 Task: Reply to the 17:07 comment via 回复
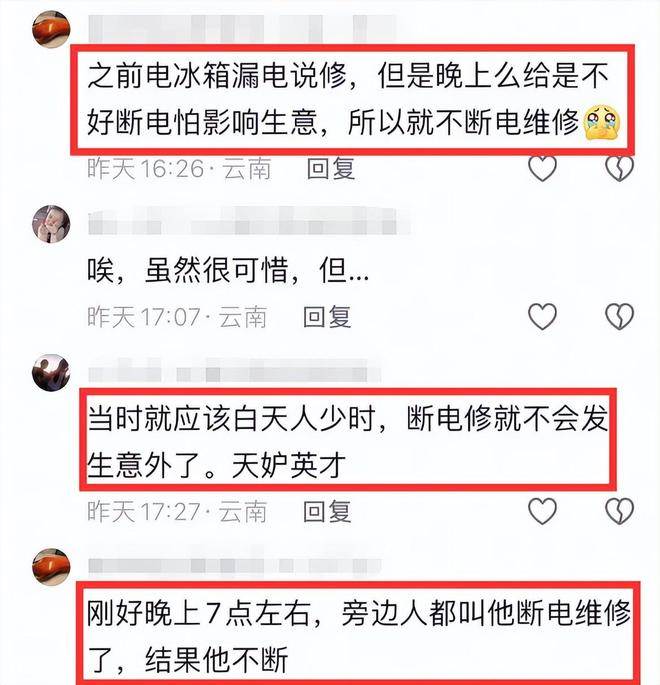[x=327, y=317]
